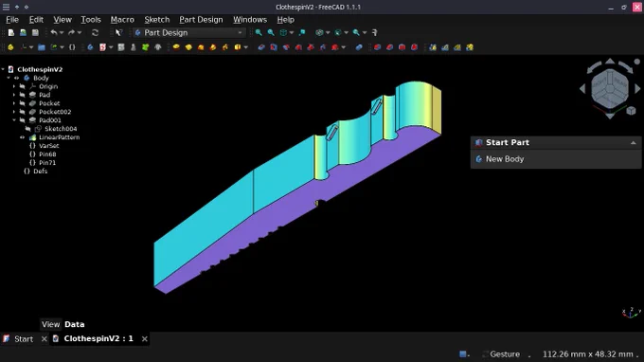Select VarSet in the model tree

[48, 146]
